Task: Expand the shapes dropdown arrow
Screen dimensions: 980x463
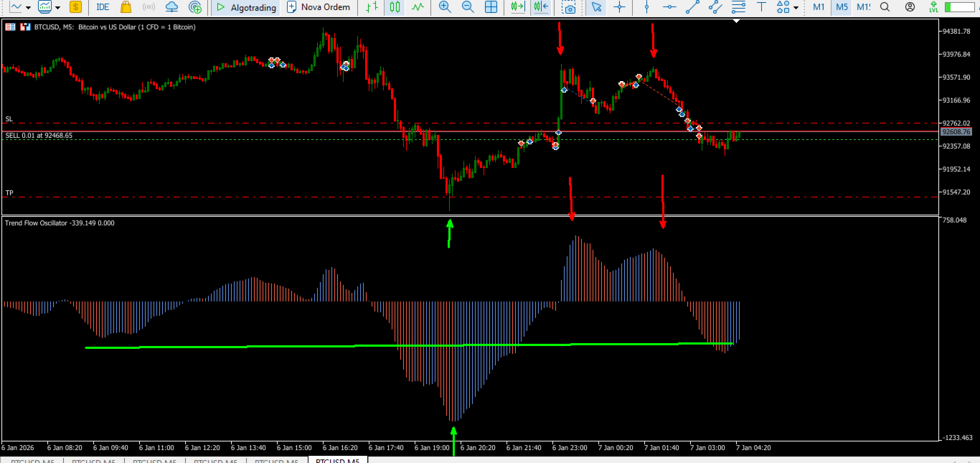Action: (796, 7)
